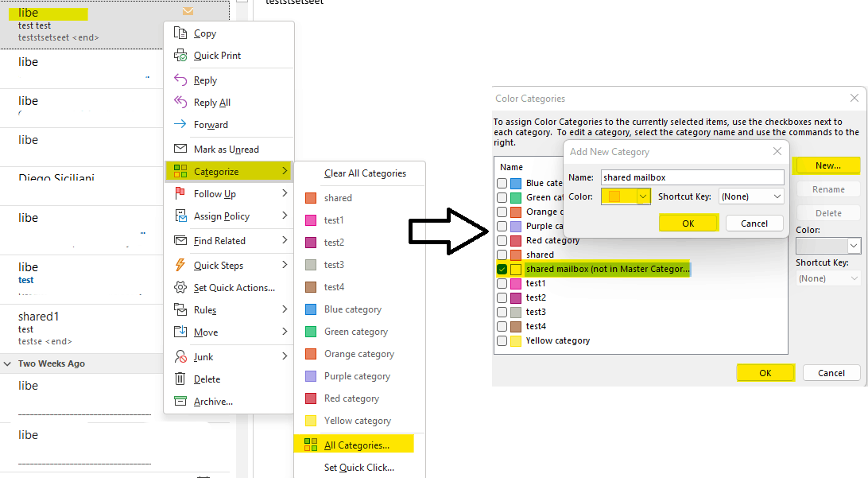This screenshot has width=868, height=478.
Task: Apply the test1 pink category swatch
Action: 311,220
